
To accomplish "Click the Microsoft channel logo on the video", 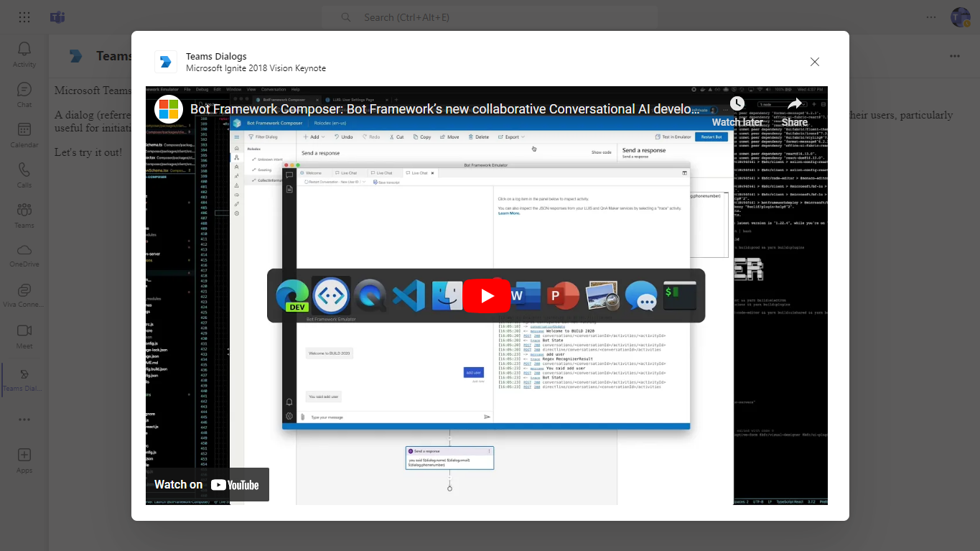I will (169, 109).
